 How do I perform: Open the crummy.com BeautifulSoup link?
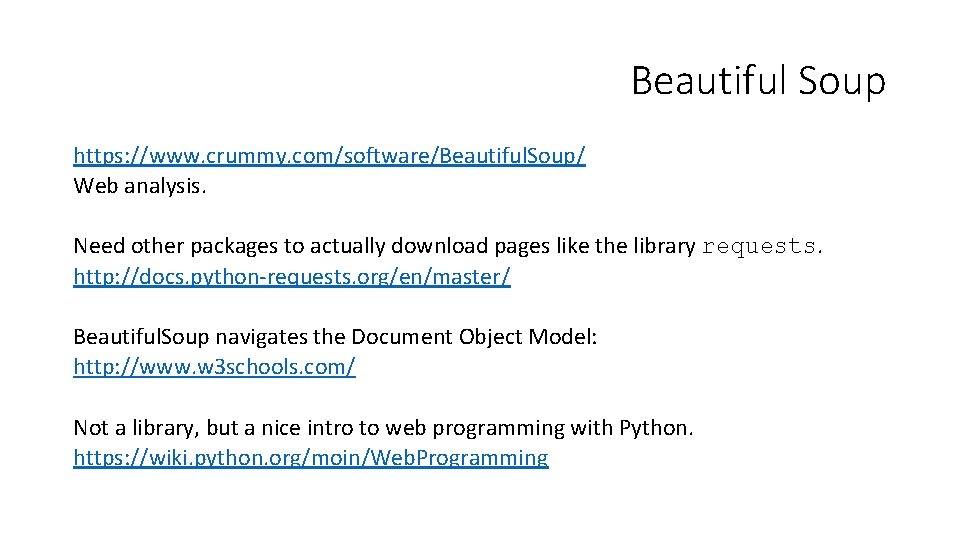pos(329,156)
